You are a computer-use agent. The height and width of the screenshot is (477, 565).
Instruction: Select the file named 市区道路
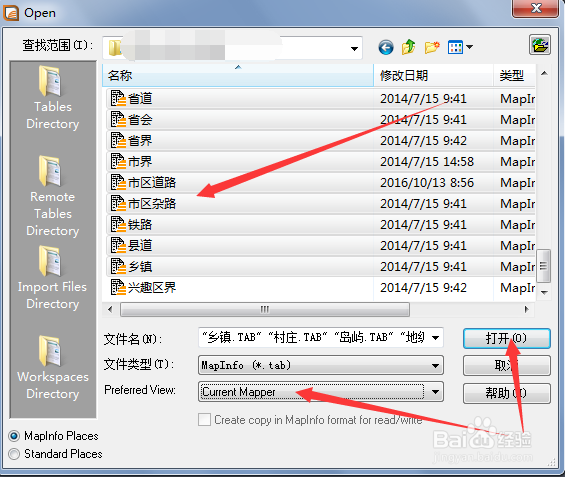pyautogui.click(x=152, y=182)
